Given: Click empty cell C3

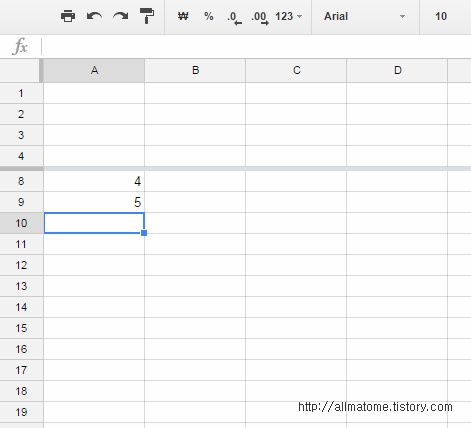Looking at the screenshot, I should pos(296,135).
